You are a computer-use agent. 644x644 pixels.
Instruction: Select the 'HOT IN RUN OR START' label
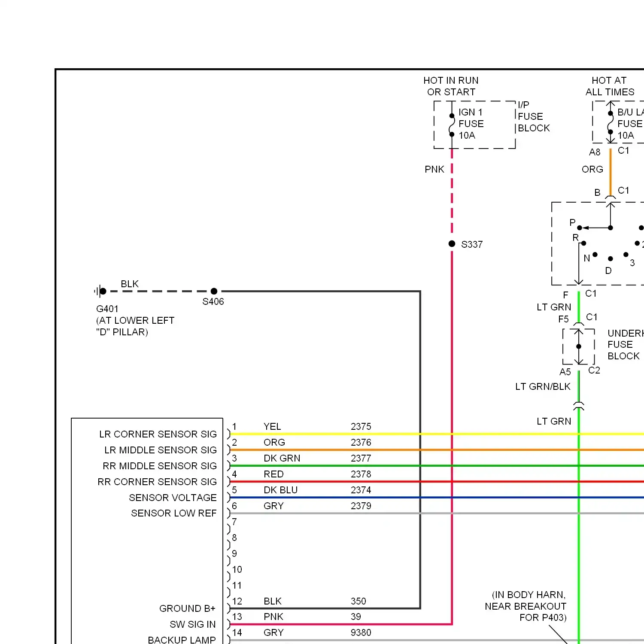(x=451, y=86)
